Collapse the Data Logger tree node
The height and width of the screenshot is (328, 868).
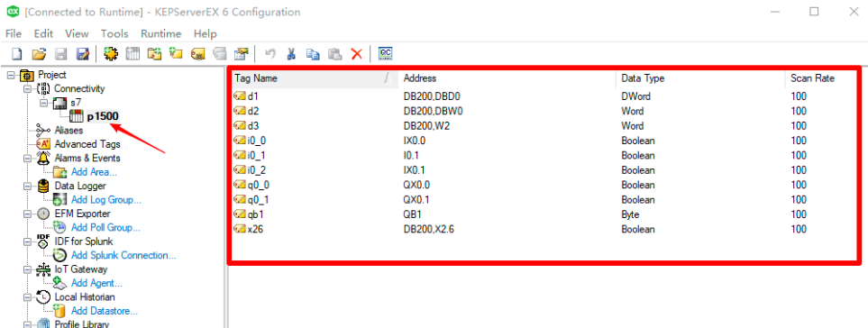(27, 186)
